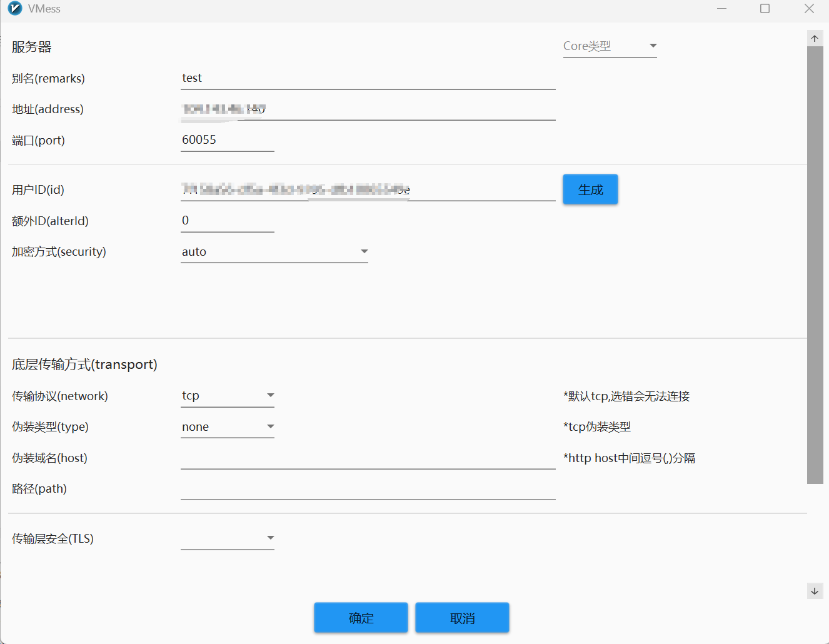The image size is (829, 644).
Task: Click the vertical scrollbar thumb
Action: coord(815,263)
